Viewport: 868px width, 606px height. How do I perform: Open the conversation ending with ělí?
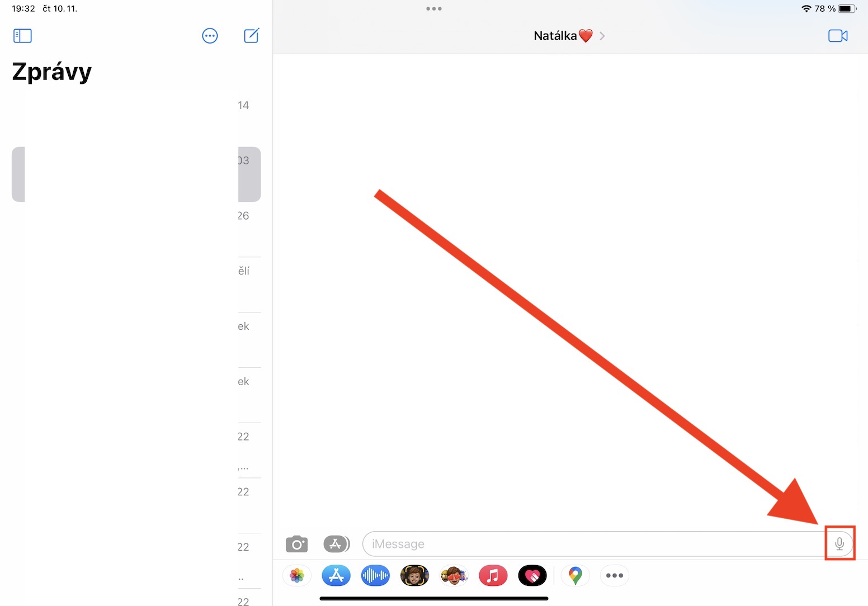pyautogui.click(x=136, y=285)
